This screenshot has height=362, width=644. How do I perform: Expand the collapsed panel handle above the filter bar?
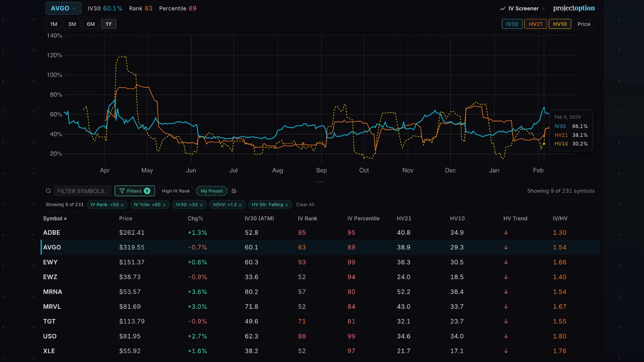[x=320, y=182]
